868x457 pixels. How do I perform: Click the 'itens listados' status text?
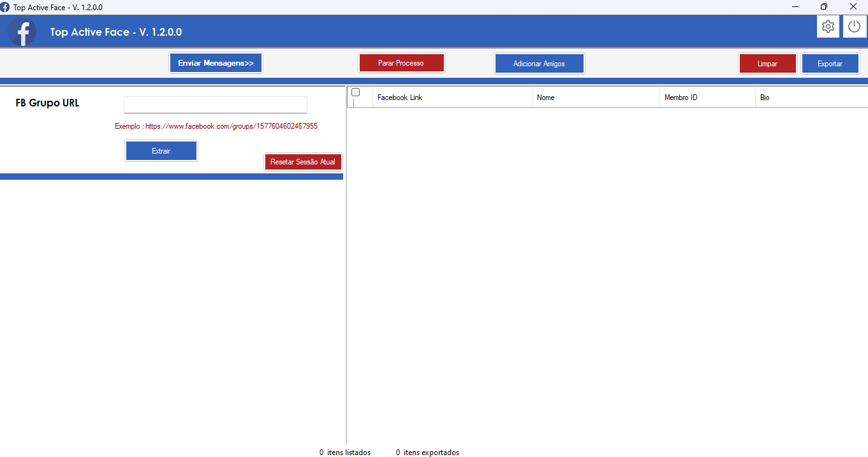[x=349, y=453]
